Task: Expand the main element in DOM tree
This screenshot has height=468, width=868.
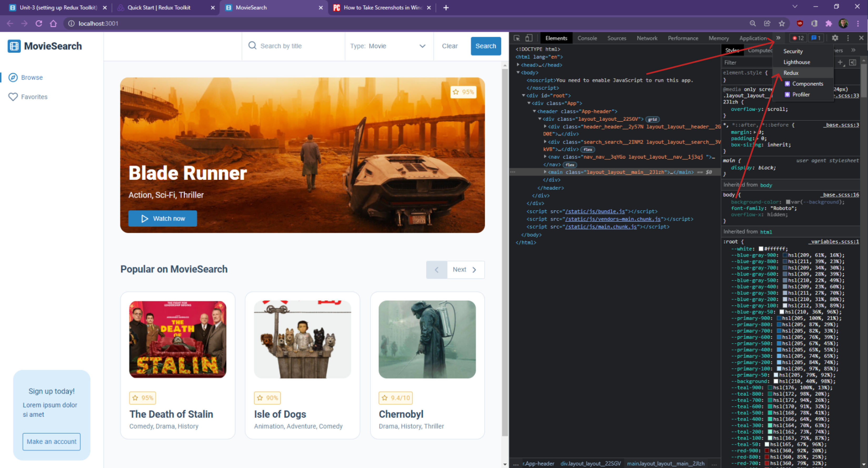Action: pyautogui.click(x=546, y=172)
